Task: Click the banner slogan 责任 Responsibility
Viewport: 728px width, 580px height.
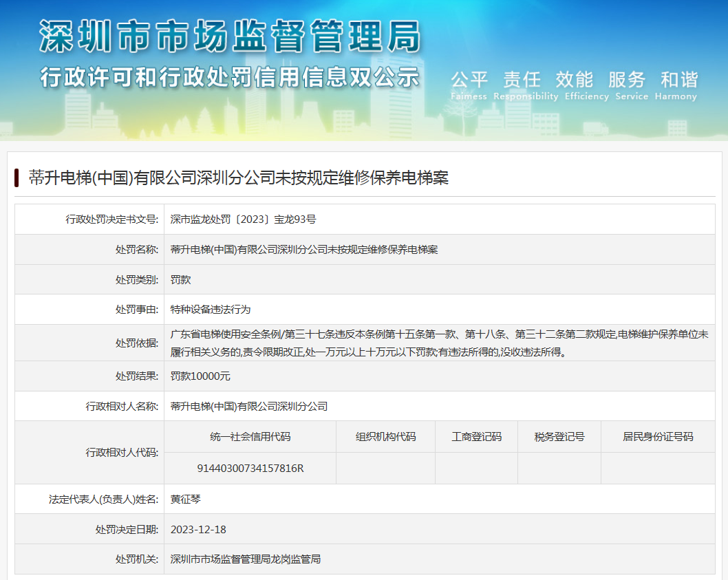Action: (x=526, y=85)
